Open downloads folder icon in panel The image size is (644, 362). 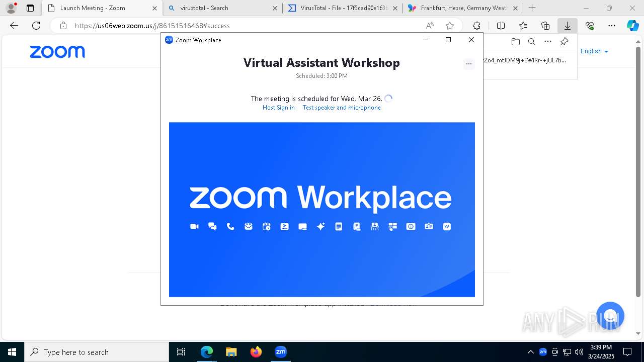[515, 42]
